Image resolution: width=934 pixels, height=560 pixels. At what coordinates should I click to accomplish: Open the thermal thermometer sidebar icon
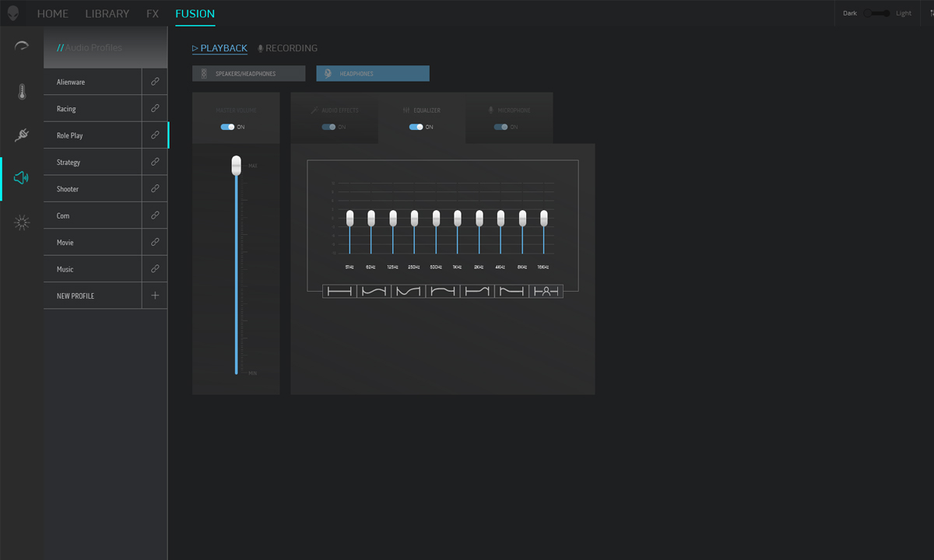click(22, 92)
